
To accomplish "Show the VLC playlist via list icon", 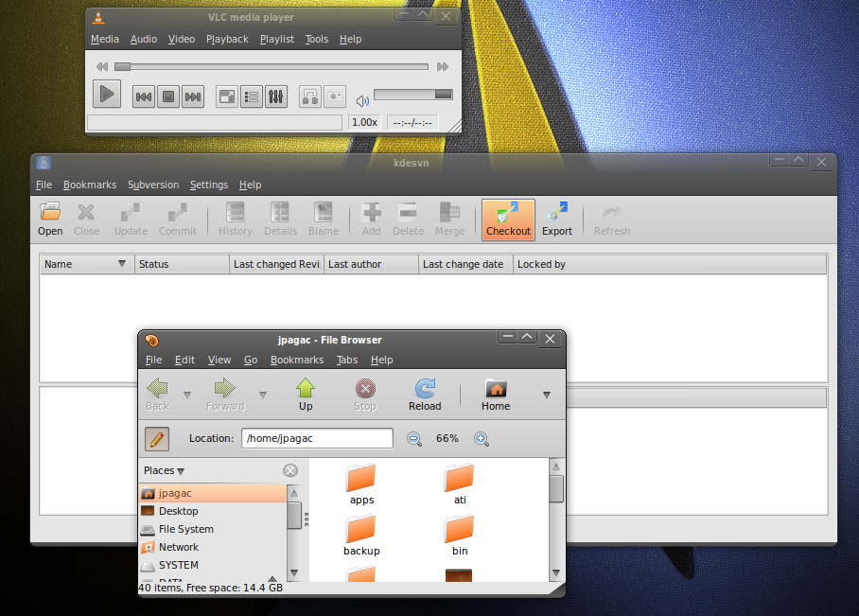I will point(252,97).
